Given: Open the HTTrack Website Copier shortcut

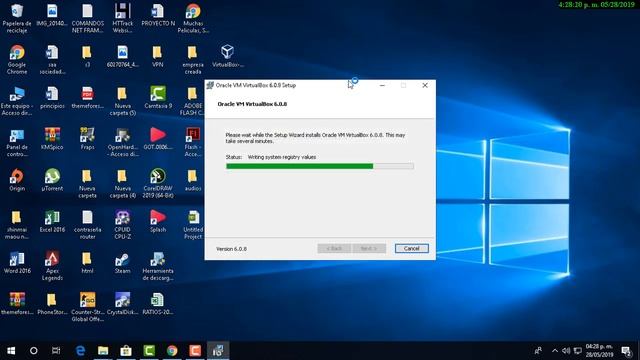Looking at the screenshot, I should point(122,18).
